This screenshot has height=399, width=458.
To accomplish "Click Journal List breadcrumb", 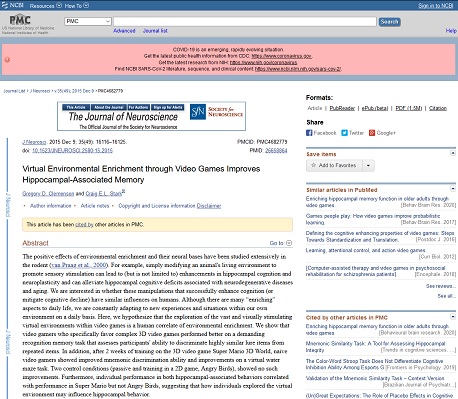I will pyautogui.click(x=14, y=91).
